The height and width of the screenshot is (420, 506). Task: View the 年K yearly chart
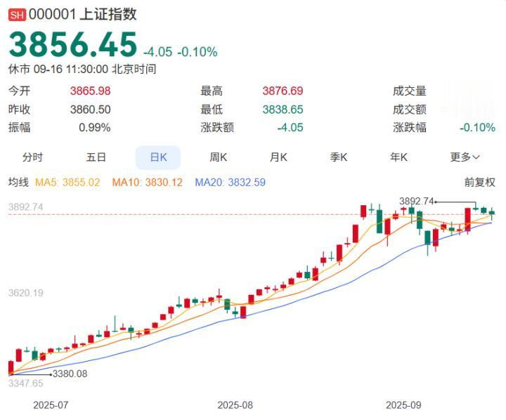398,157
